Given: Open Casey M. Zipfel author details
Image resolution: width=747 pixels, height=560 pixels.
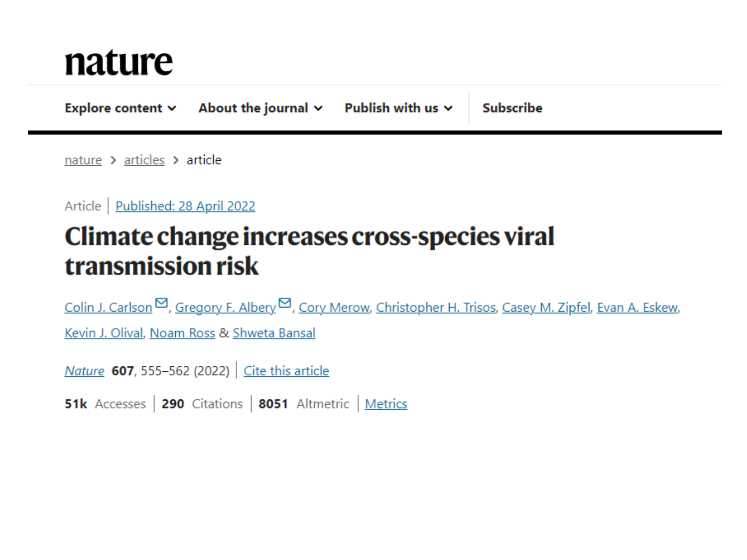Looking at the screenshot, I should [x=546, y=308].
